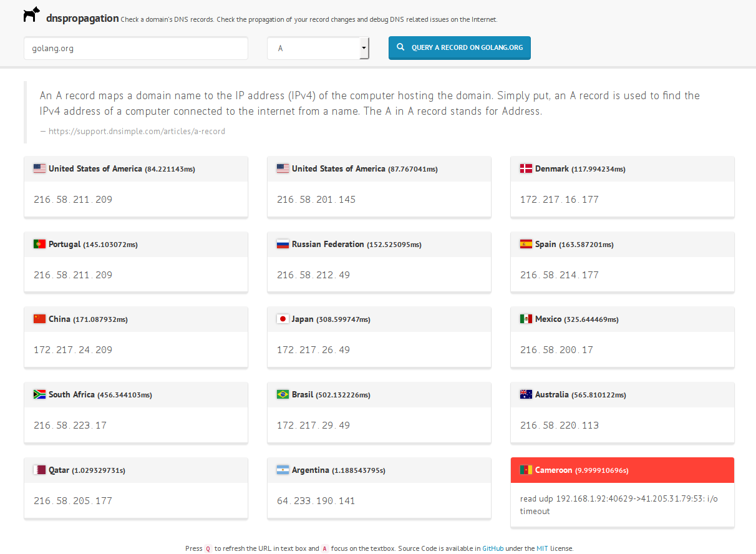Image resolution: width=756 pixels, height=554 pixels.
Task: Click the Brasil flag icon
Action: (283, 394)
